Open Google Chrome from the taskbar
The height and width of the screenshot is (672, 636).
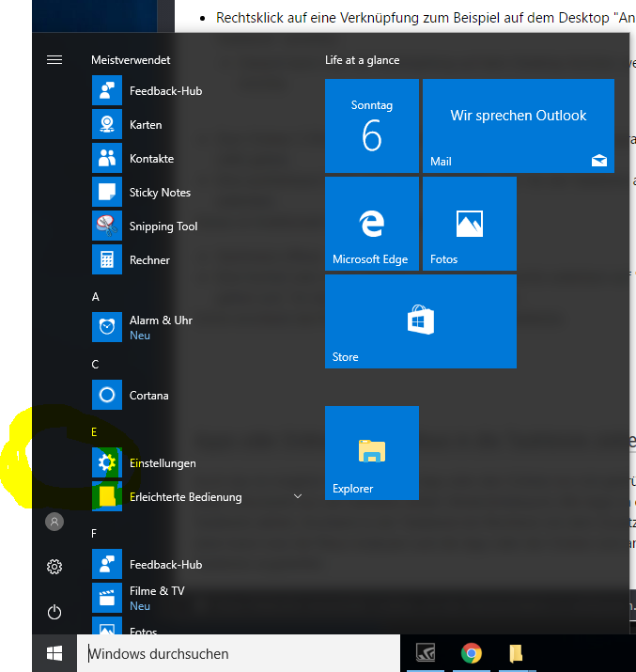click(x=471, y=653)
